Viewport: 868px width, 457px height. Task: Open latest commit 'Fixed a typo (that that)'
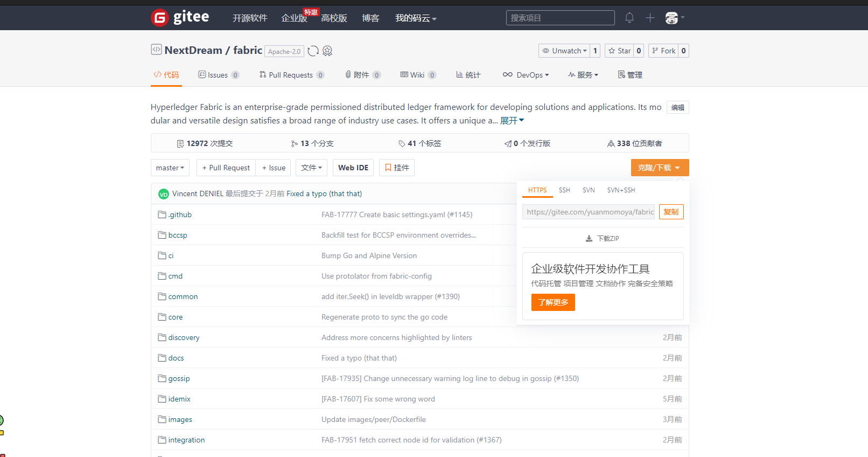click(x=324, y=193)
